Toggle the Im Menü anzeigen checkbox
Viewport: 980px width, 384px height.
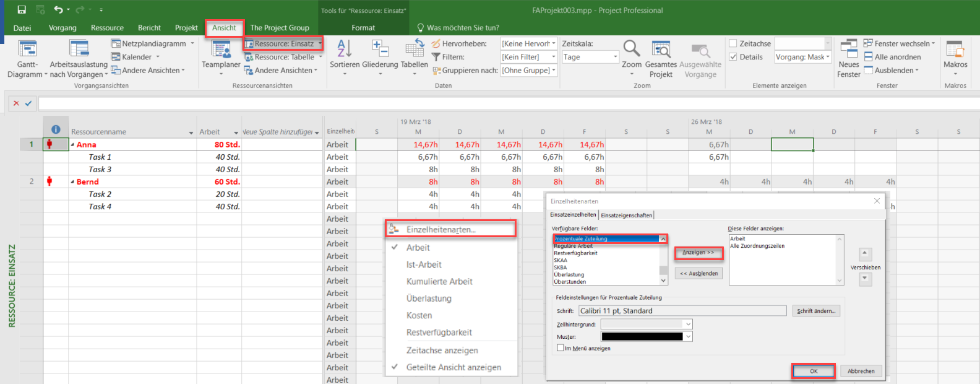pyautogui.click(x=561, y=348)
